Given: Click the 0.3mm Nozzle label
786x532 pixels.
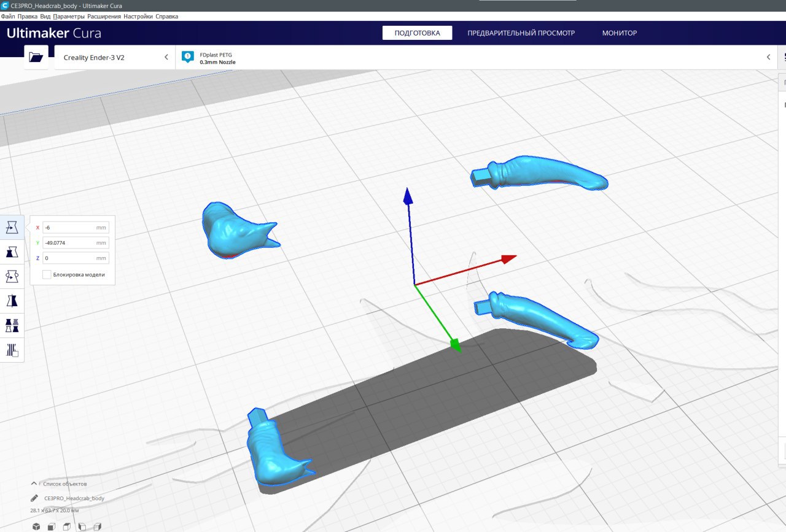Looking at the screenshot, I should 217,62.
